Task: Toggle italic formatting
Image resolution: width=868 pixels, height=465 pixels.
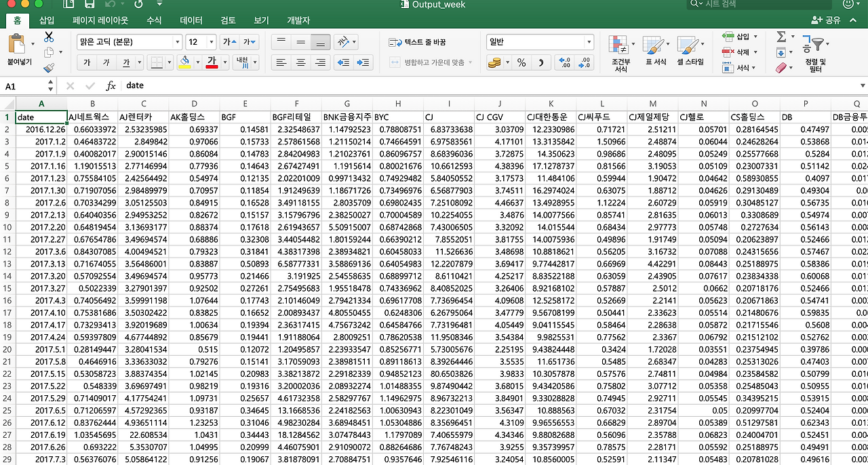Action: click(106, 62)
